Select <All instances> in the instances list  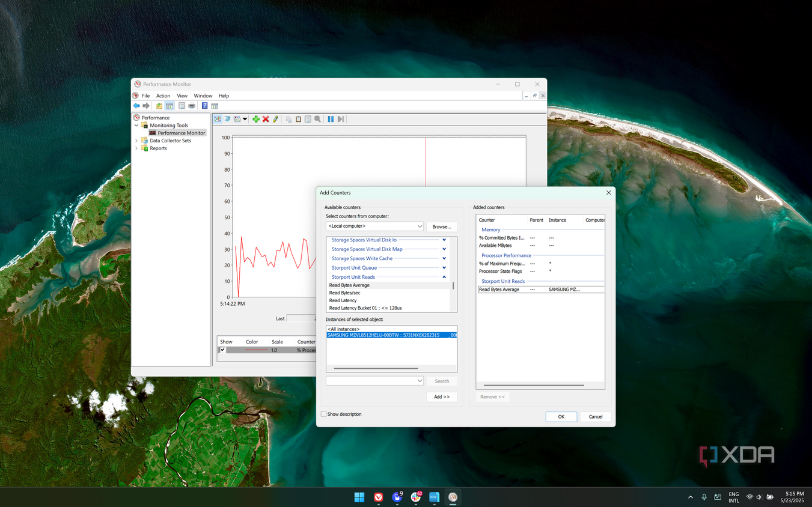pos(343,329)
